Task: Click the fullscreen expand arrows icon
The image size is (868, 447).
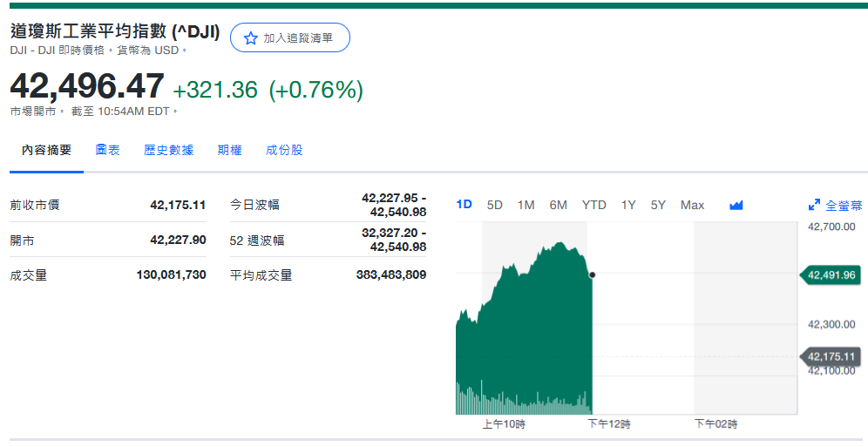Action: pos(814,206)
